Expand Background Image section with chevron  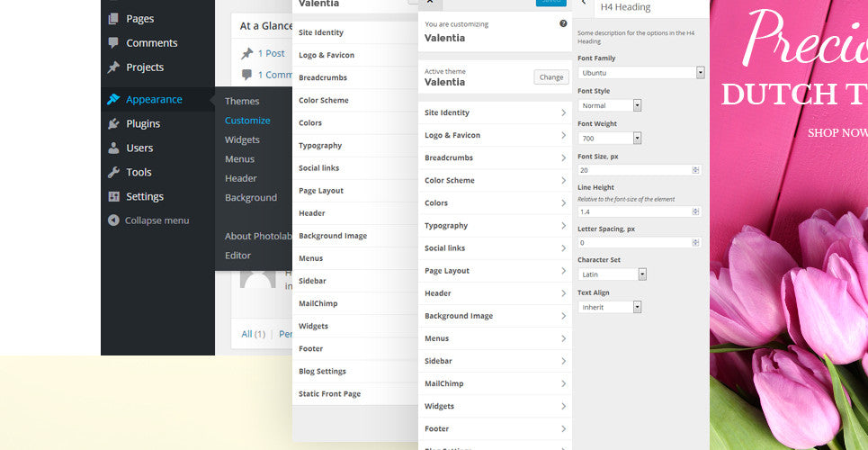click(x=495, y=316)
